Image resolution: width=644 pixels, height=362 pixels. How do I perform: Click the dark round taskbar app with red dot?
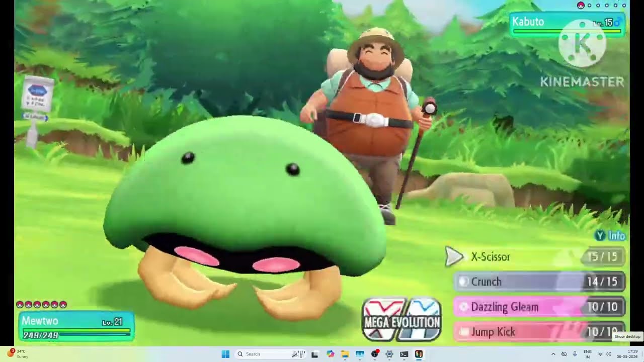click(x=374, y=354)
